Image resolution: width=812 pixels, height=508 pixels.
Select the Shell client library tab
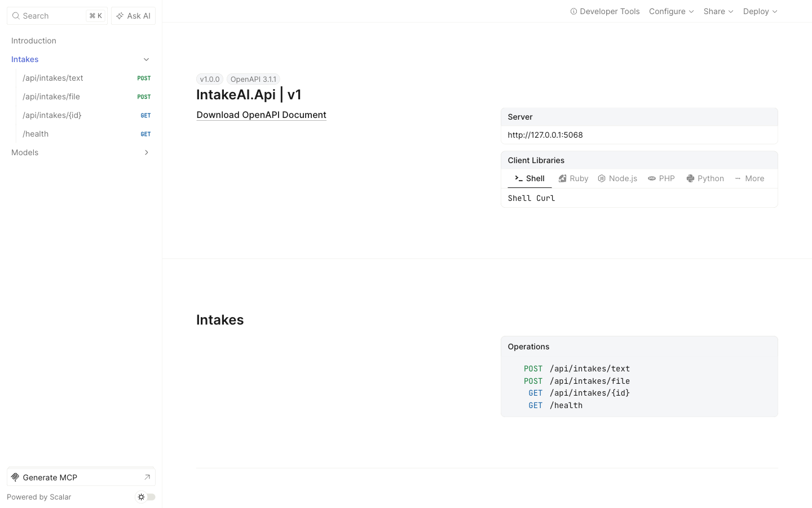tap(529, 178)
